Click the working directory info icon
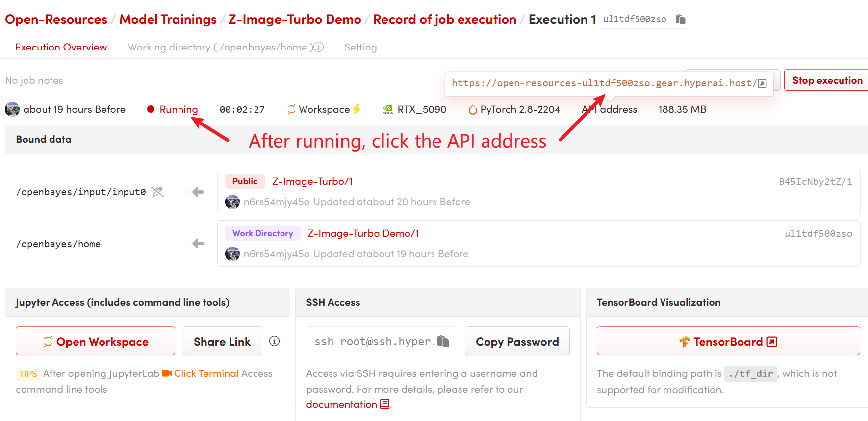 click(x=319, y=47)
